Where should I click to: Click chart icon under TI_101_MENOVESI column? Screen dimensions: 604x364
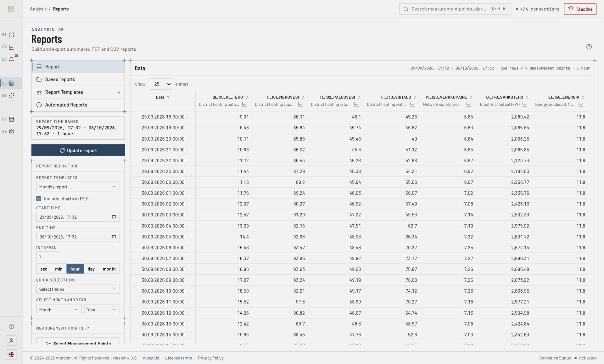point(300,105)
